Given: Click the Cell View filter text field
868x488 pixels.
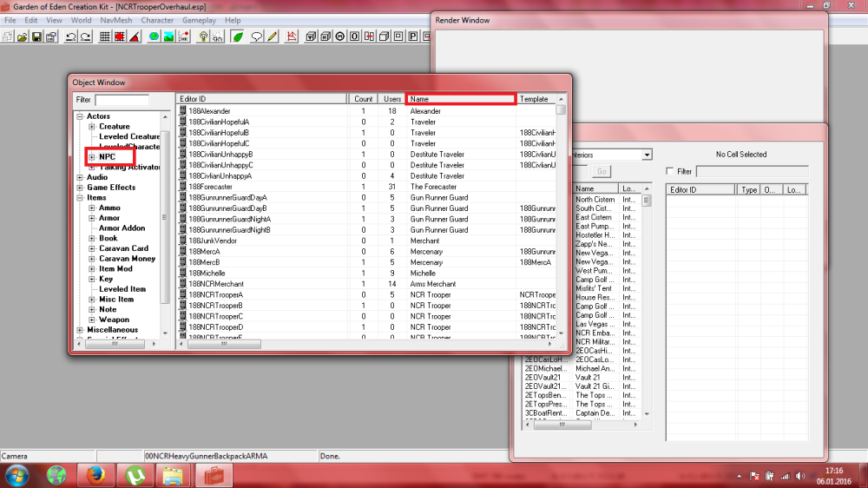Looking at the screenshot, I should pos(752,172).
